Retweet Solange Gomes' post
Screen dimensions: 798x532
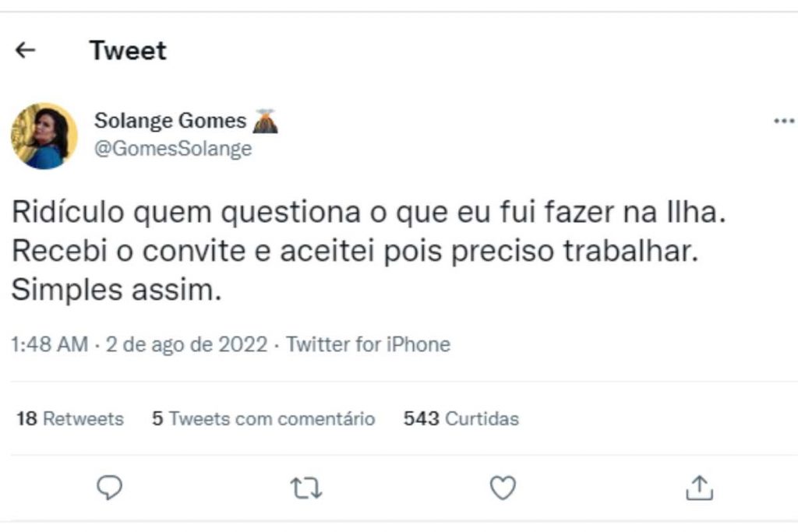click(306, 488)
